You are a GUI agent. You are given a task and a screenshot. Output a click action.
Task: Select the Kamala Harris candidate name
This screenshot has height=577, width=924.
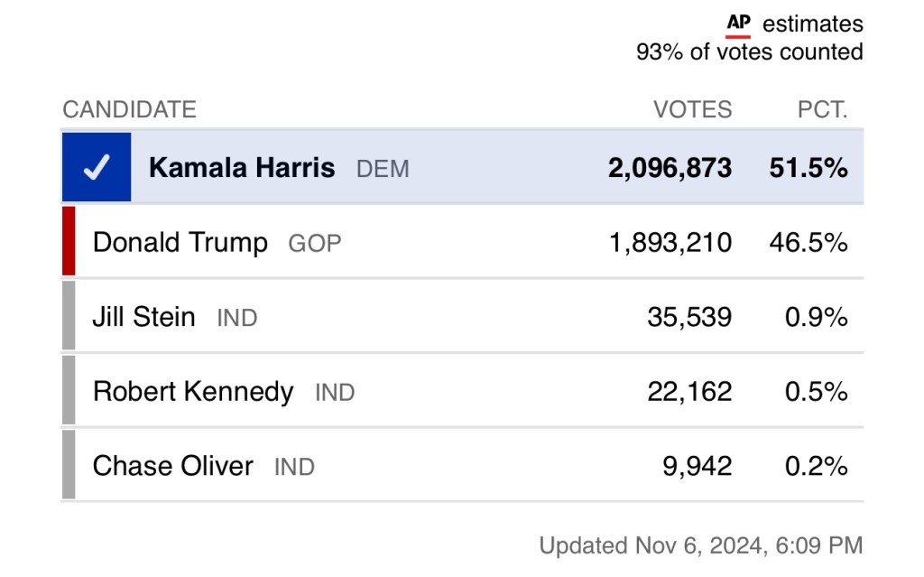[242, 168]
